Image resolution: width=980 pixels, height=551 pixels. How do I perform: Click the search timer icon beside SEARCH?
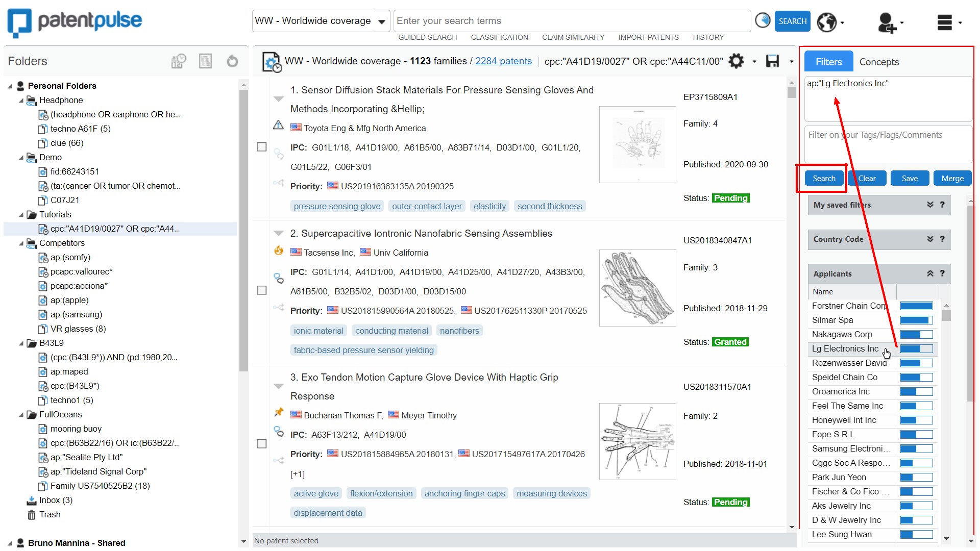click(763, 21)
